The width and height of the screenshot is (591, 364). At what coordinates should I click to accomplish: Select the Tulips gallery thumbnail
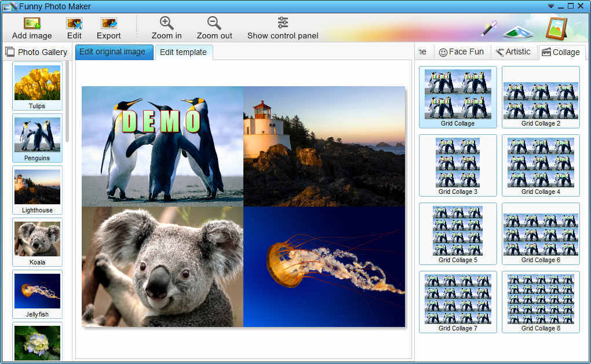[37, 86]
